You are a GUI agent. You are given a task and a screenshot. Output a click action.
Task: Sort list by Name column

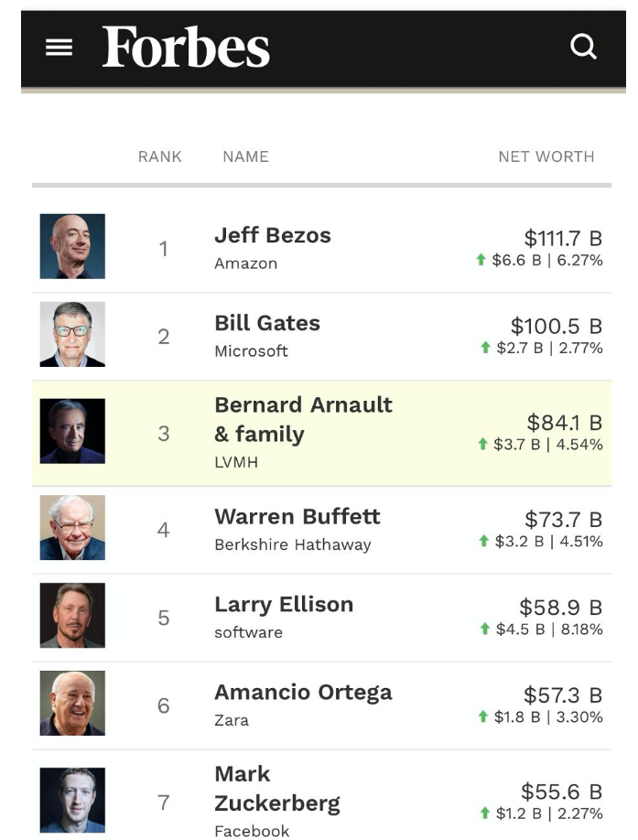click(x=245, y=156)
